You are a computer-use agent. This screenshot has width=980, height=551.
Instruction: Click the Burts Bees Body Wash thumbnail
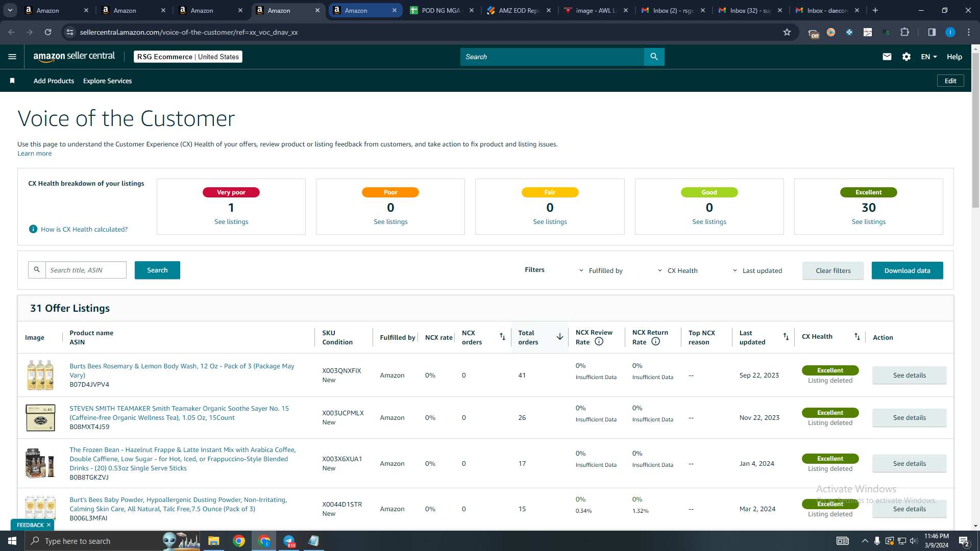tap(40, 375)
